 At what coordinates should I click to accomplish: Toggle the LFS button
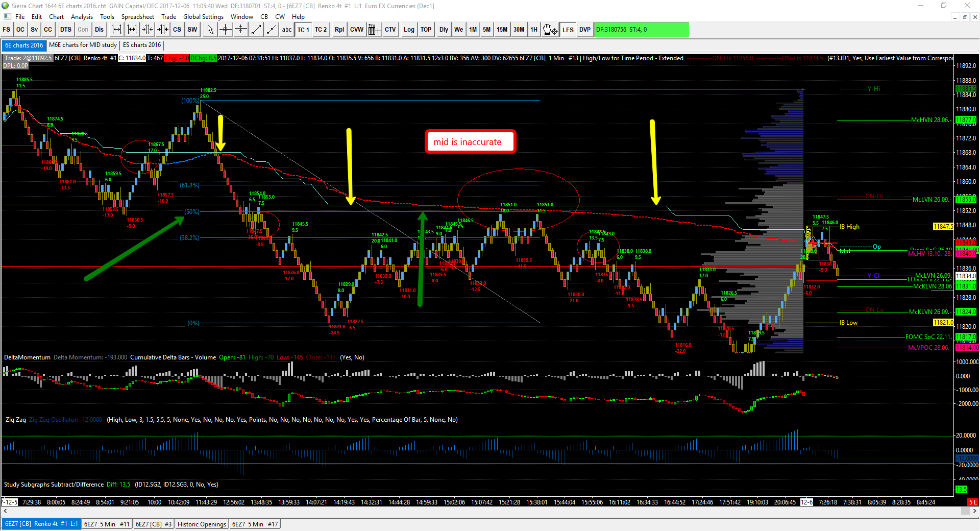pyautogui.click(x=568, y=30)
